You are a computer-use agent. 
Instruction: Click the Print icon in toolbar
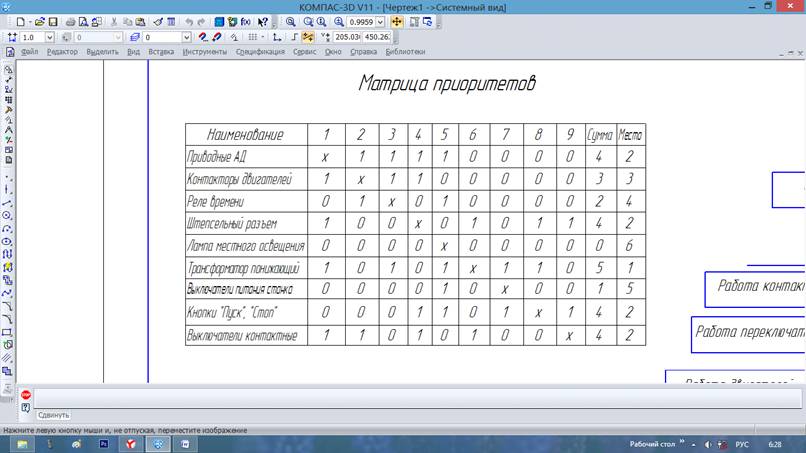pos(69,21)
